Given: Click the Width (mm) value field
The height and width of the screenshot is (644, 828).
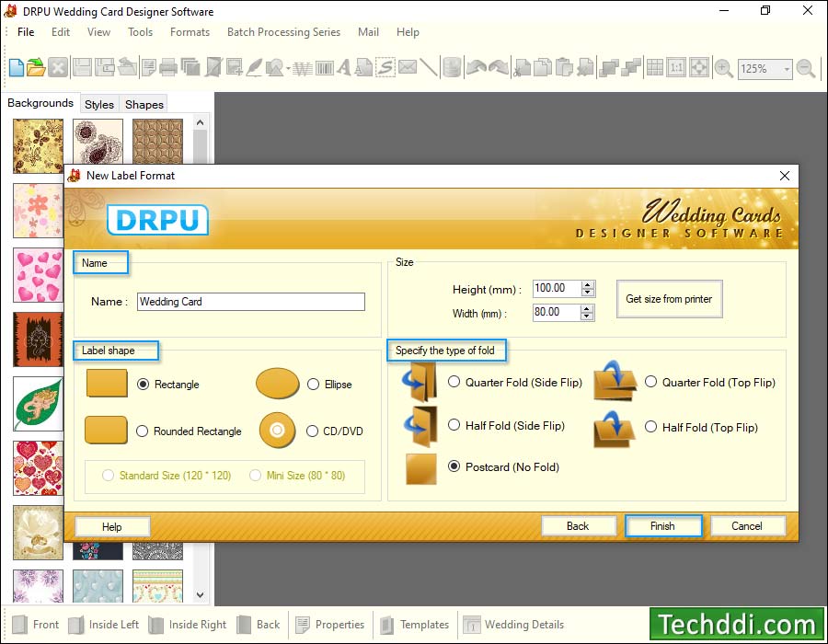Looking at the screenshot, I should (x=558, y=312).
